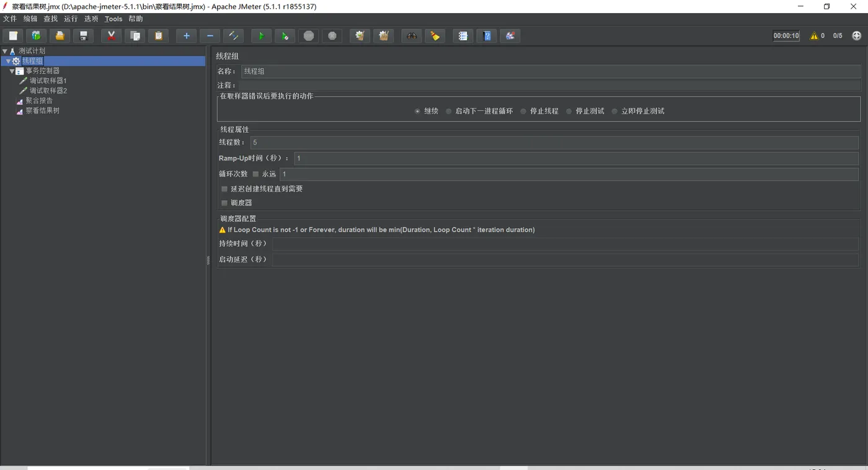
Task: Click the Help question mark icon
Action: pos(487,36)
